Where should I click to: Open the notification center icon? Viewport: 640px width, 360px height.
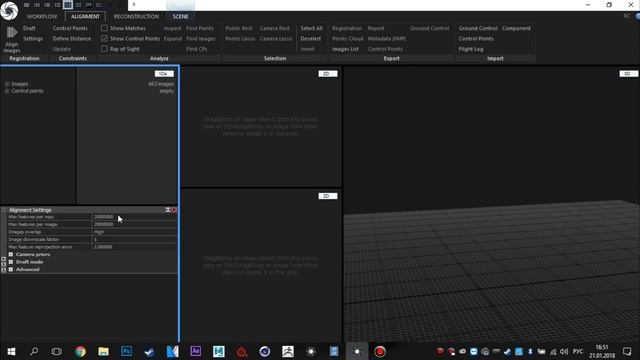[x=627, y=351]
